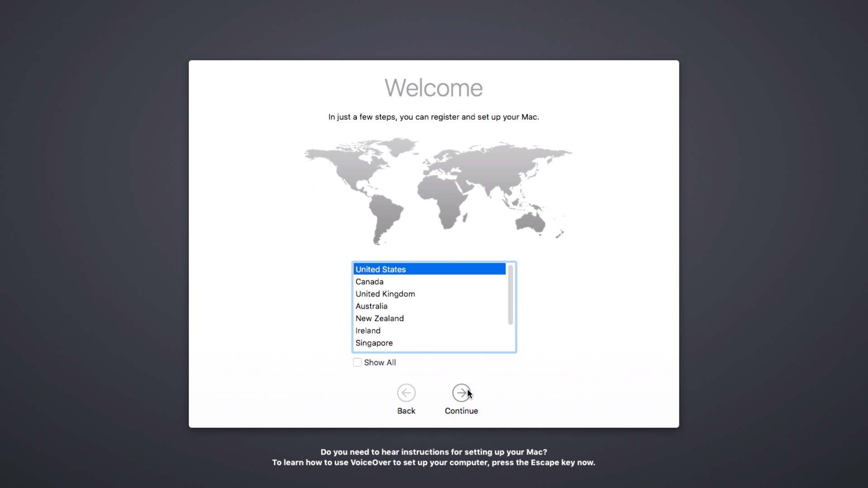
Task: Select Singapore in the country list
Action: 374,343
